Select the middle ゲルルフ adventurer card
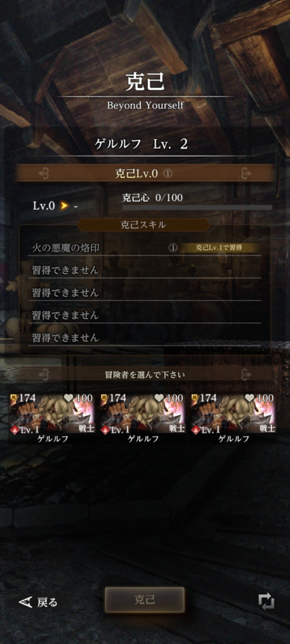The image size is (290, 644). [x=143, y=418]
